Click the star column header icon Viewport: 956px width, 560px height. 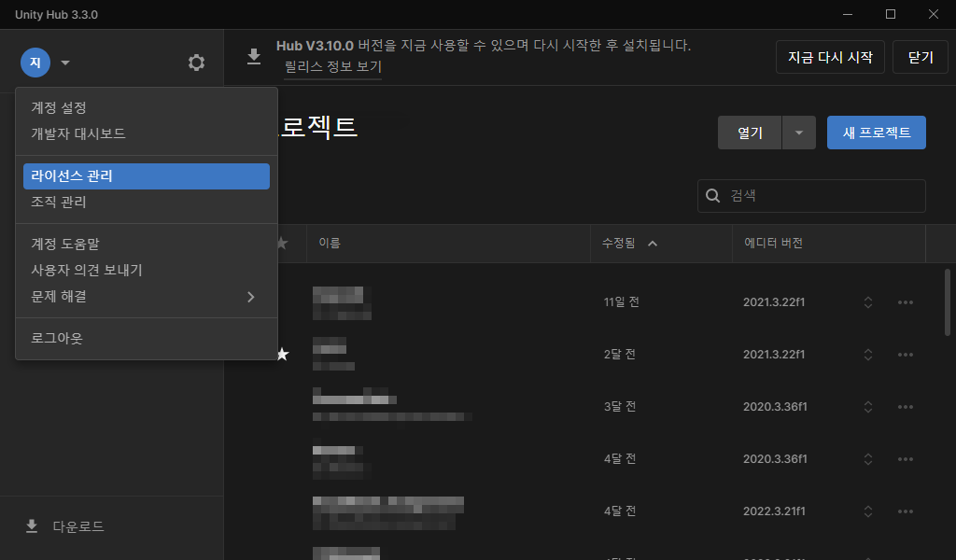point(282,244)
